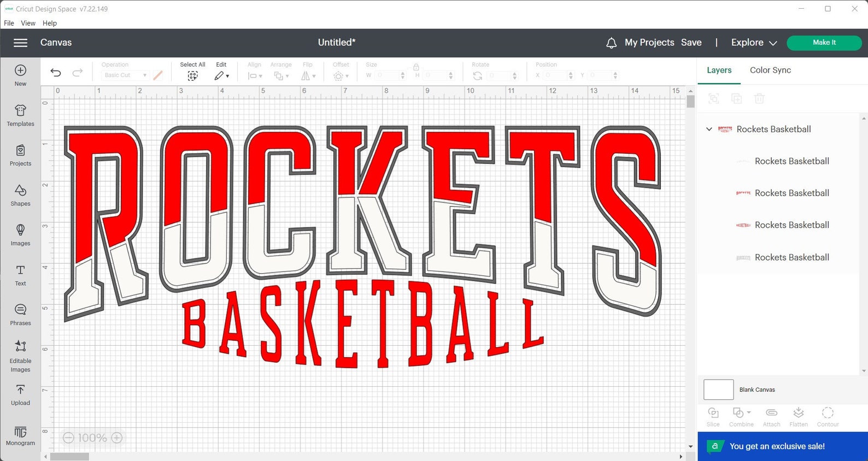
Task: Start a New canvas
Action: click(20, 75)
